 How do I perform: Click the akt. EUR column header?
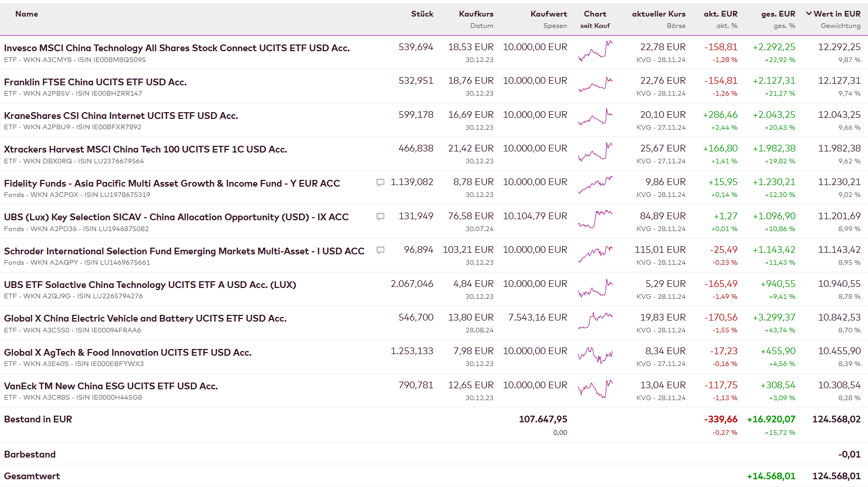pos(721,14)
